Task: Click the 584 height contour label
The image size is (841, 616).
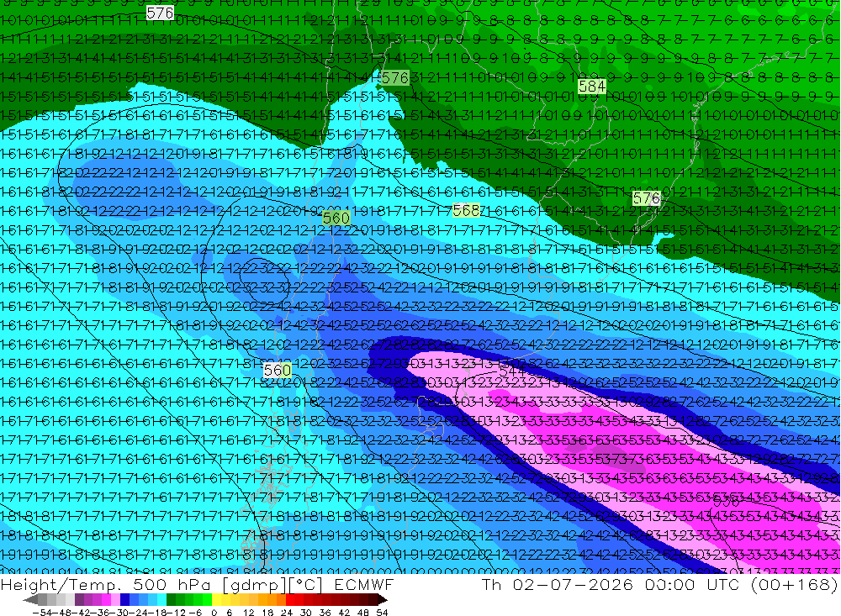Action: (591, 87)
